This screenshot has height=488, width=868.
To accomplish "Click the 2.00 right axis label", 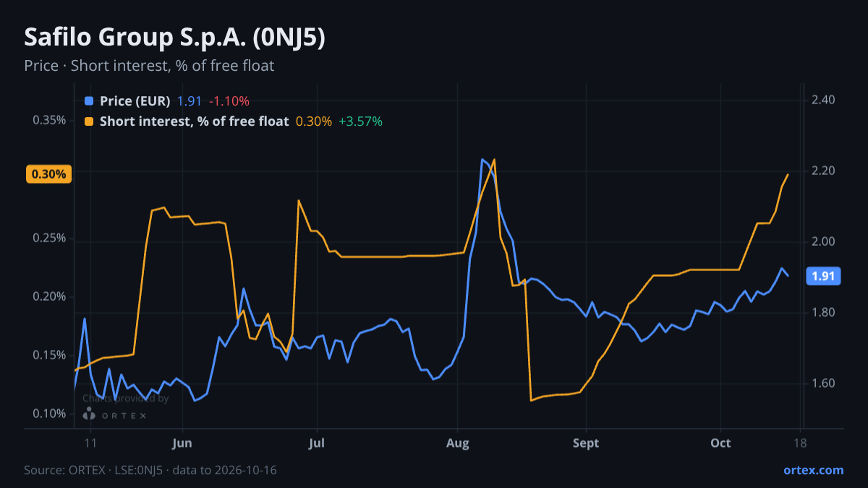I will (824, 241).
